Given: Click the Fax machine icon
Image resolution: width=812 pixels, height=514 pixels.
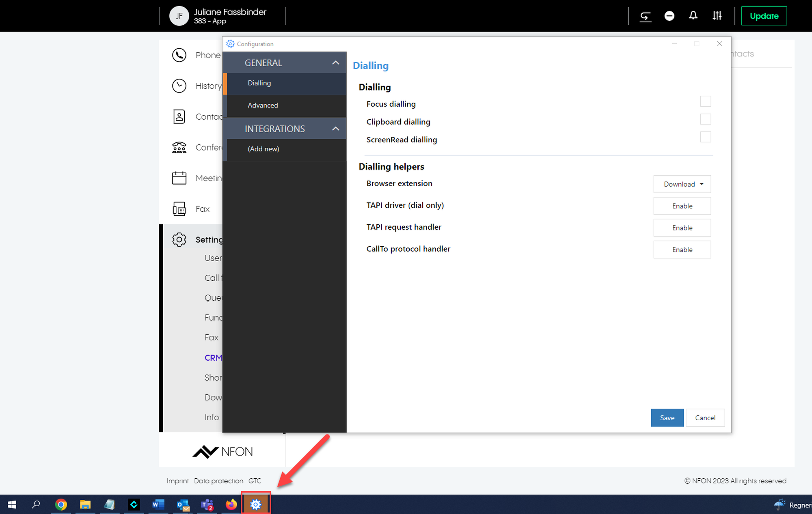Looking at the screenshot, I should (x=179, y=209).
